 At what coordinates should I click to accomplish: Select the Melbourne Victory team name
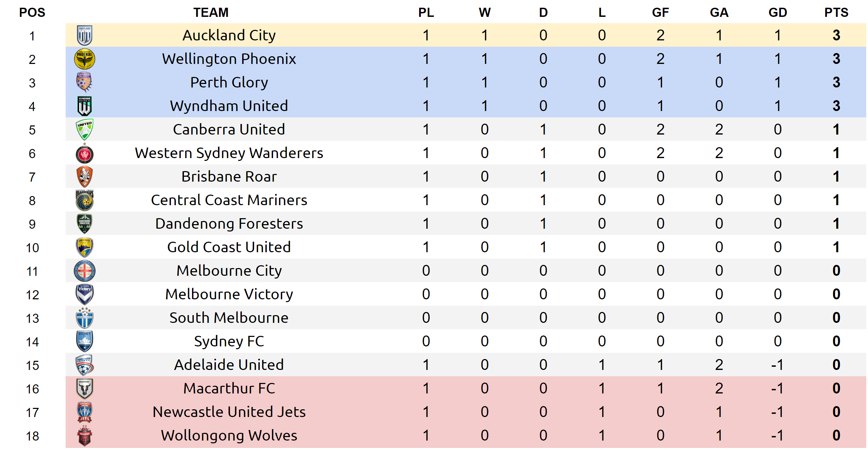pos(229,294)
